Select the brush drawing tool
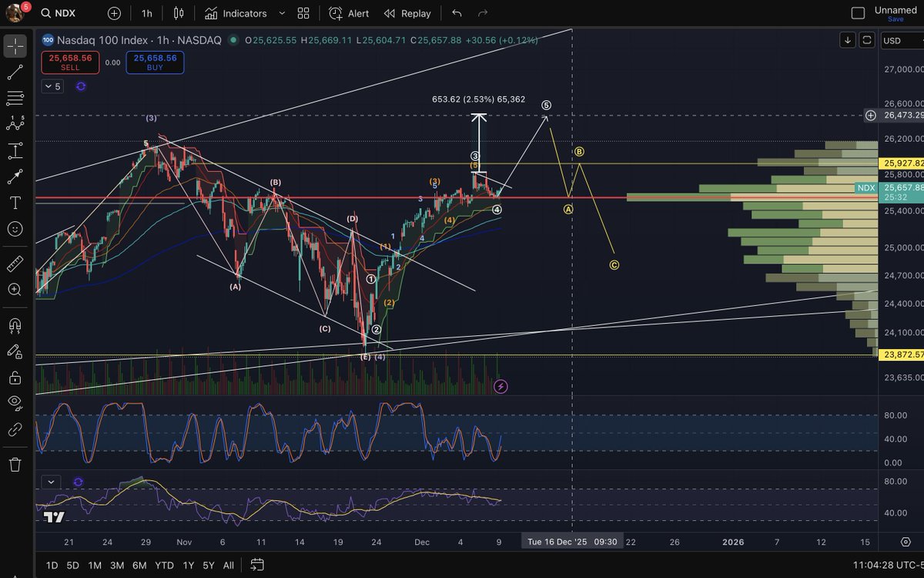The width and height of the screenshot is (924, 578). point(15,176)
